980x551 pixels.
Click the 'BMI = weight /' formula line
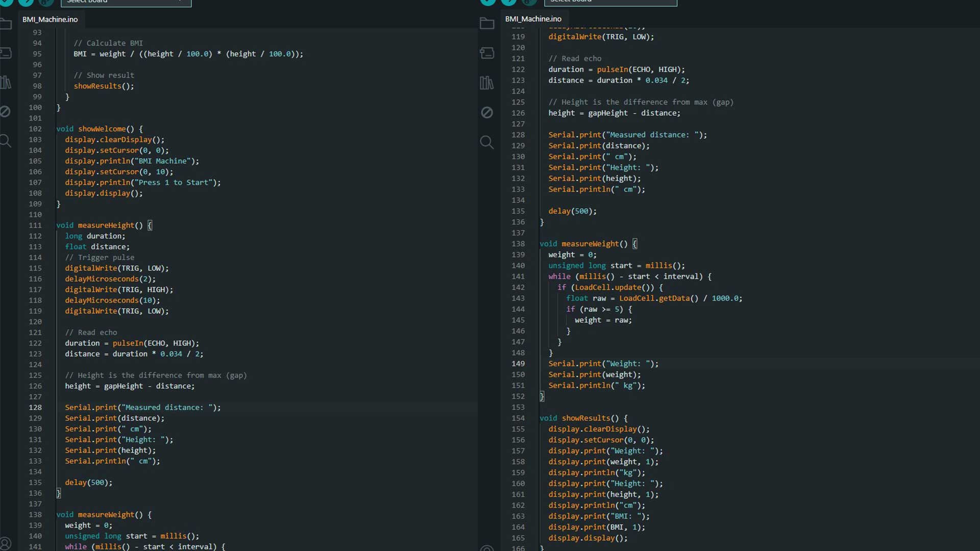coord(188,54)
